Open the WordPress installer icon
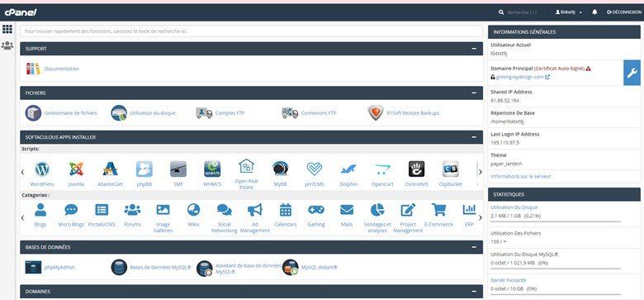The image size is (644, 300). [x=42, y=169]
